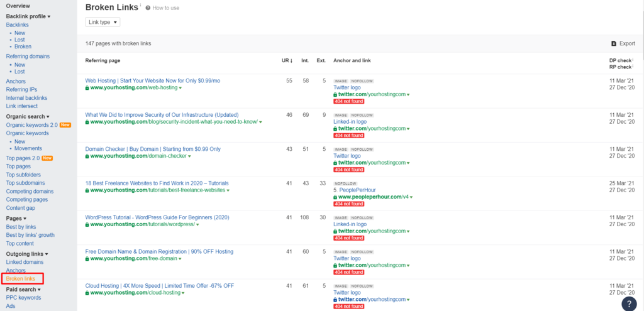Open Free Domain Name & Domain Registration link
Screen dimensions: 644x311
pyautogui.click(x=159, y=251)
